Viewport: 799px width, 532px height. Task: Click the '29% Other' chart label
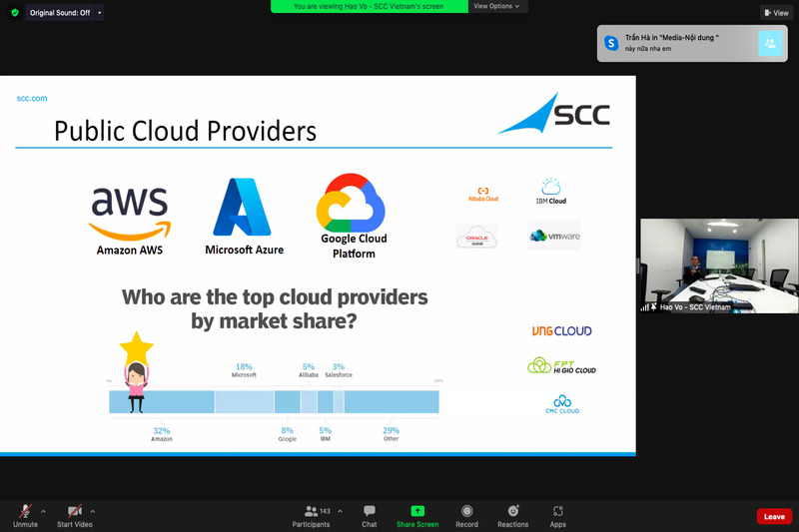click(x=391, y=434)
